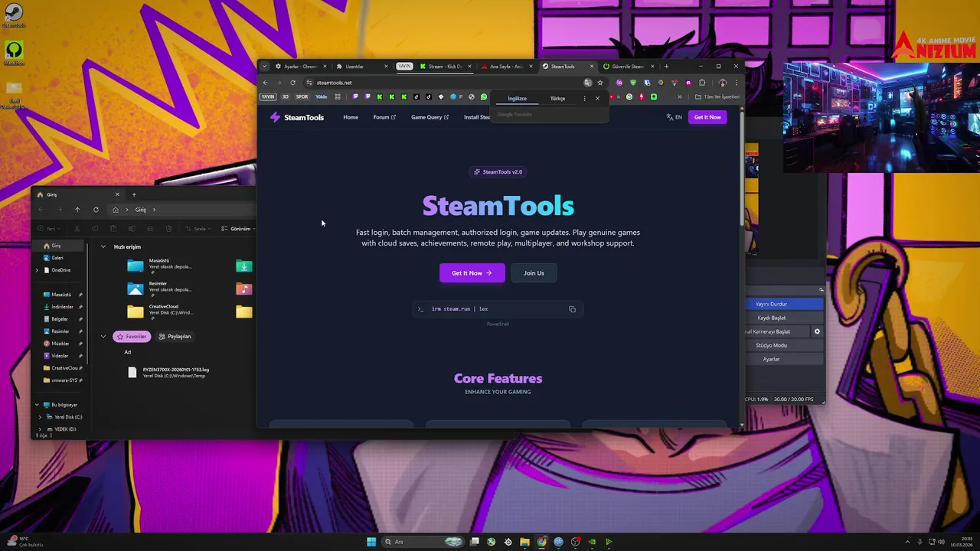
Task: Open the EN language selector on SteamTools
Action: tap(674, 117)
